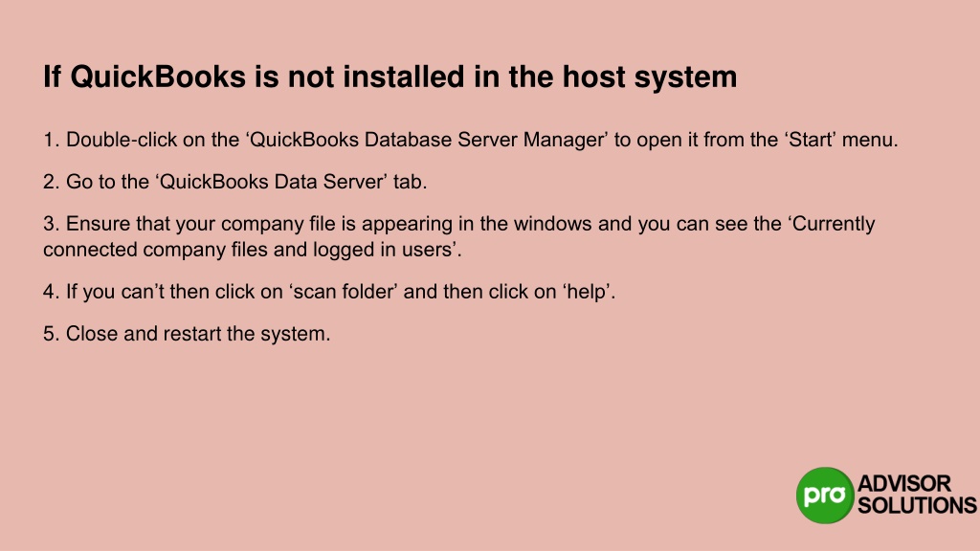
Task: Click 'QuickBooks Data Server' quoted text
Action: (x=272, y=182)
